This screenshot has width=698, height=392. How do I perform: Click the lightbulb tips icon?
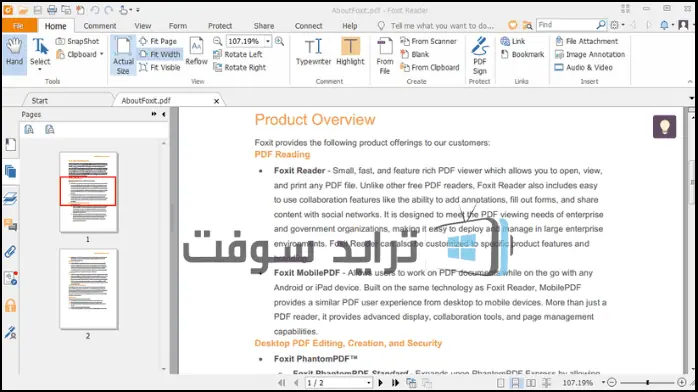[x=664, y=127]
